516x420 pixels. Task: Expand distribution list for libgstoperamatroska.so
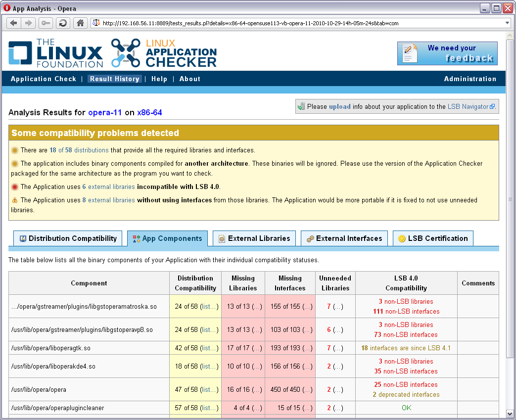click(209, 306)
